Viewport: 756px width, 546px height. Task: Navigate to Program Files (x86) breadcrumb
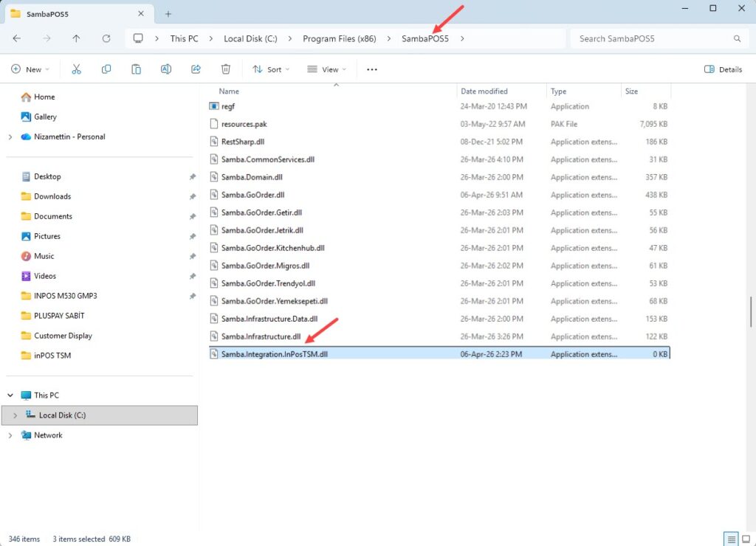(339, 38)
